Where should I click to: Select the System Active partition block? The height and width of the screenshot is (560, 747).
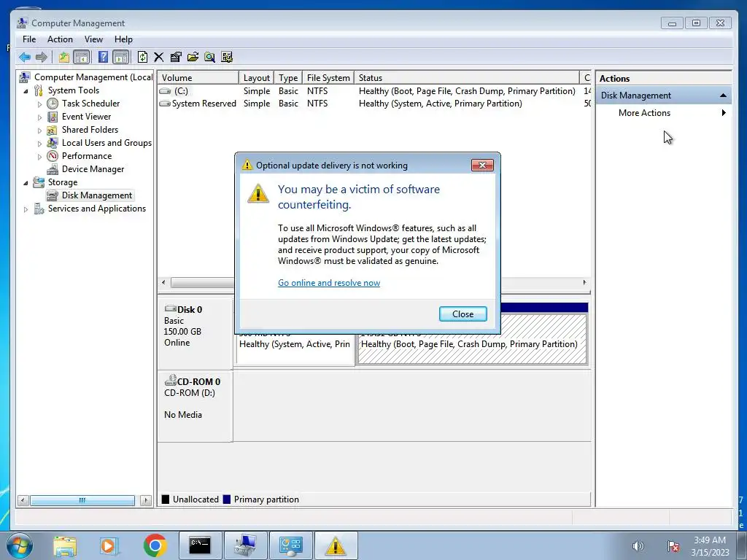(x=295, y=349)
